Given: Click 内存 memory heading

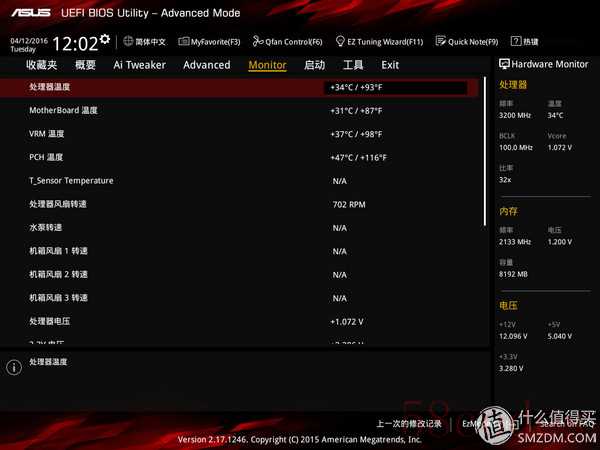Looking at the screenshot, I should pyautogui.click(x=508, y=211).
